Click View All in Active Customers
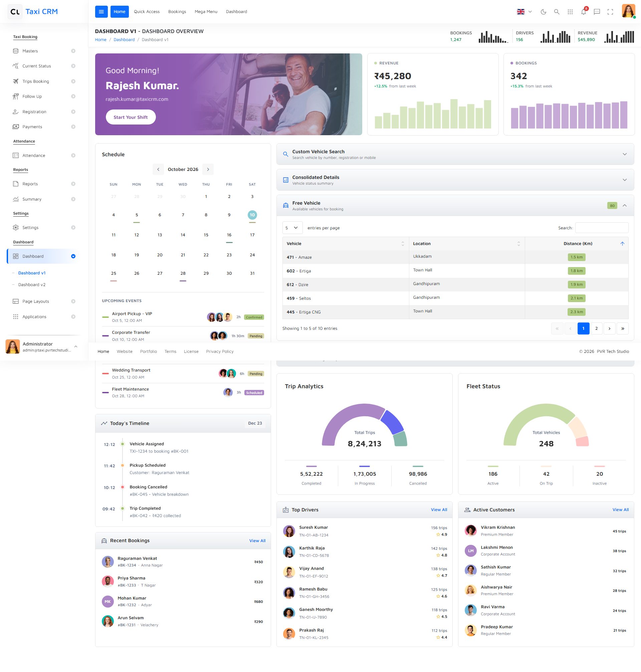 pos(621,510)
